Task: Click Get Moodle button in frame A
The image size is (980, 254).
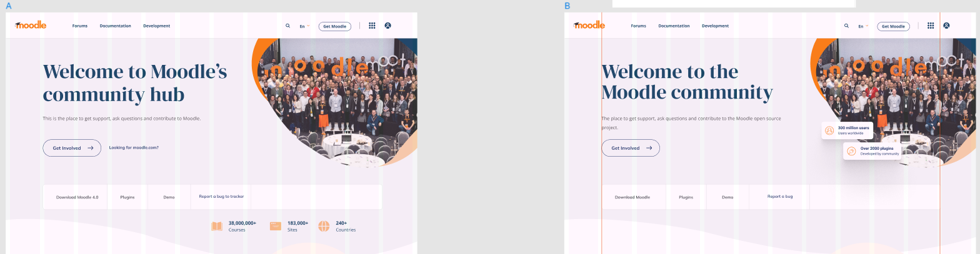Action: (335, 26)
